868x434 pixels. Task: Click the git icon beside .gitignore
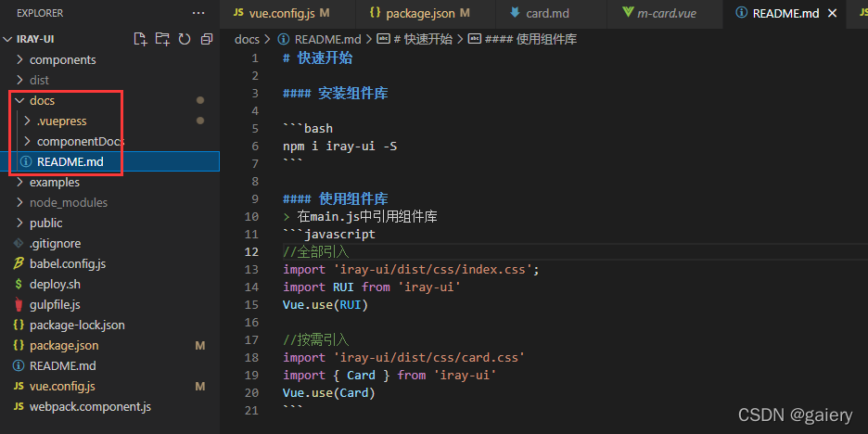tap(19, 244)
